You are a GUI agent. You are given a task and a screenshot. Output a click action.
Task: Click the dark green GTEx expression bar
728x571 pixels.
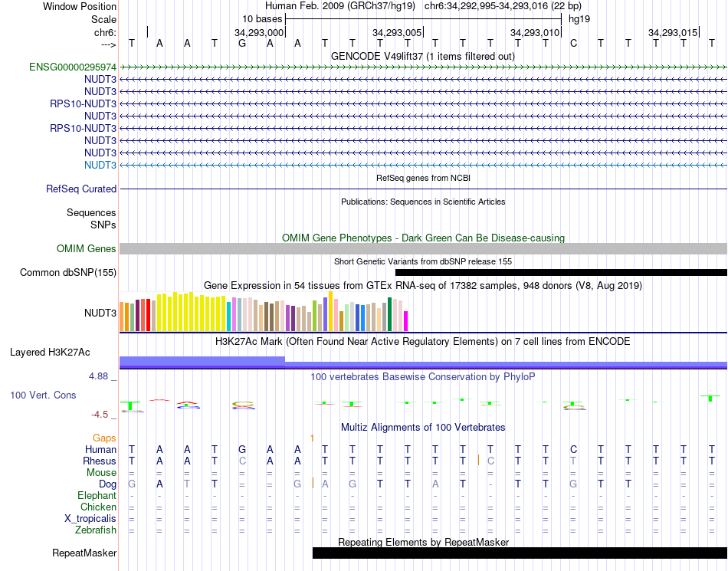coord(390,314)
